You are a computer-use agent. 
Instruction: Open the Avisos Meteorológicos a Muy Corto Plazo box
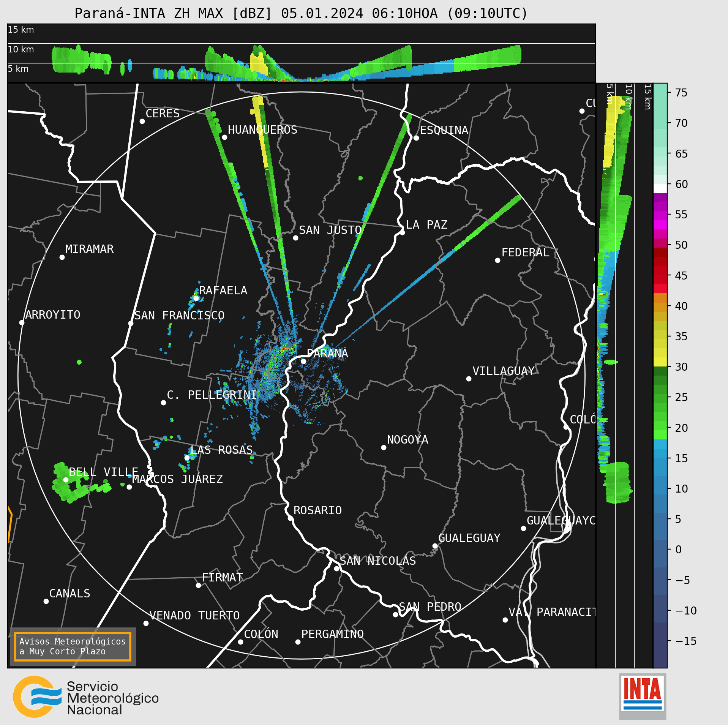pos(73,646)
